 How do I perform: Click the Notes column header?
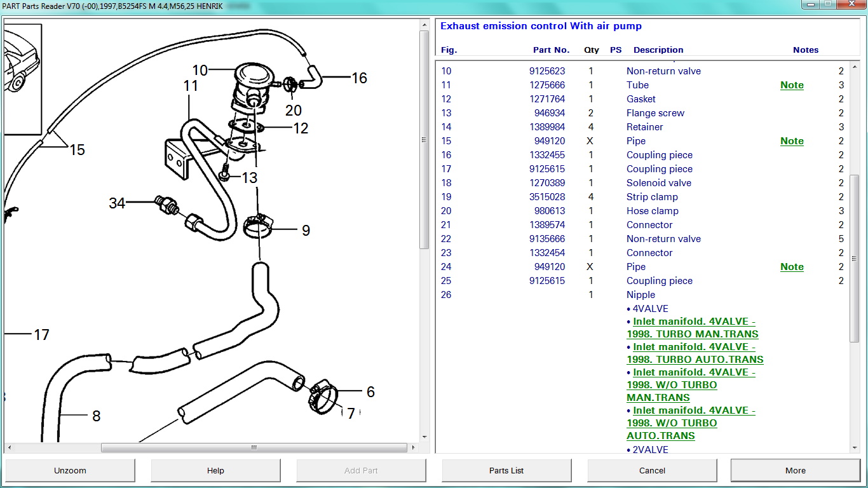(806, 50)
